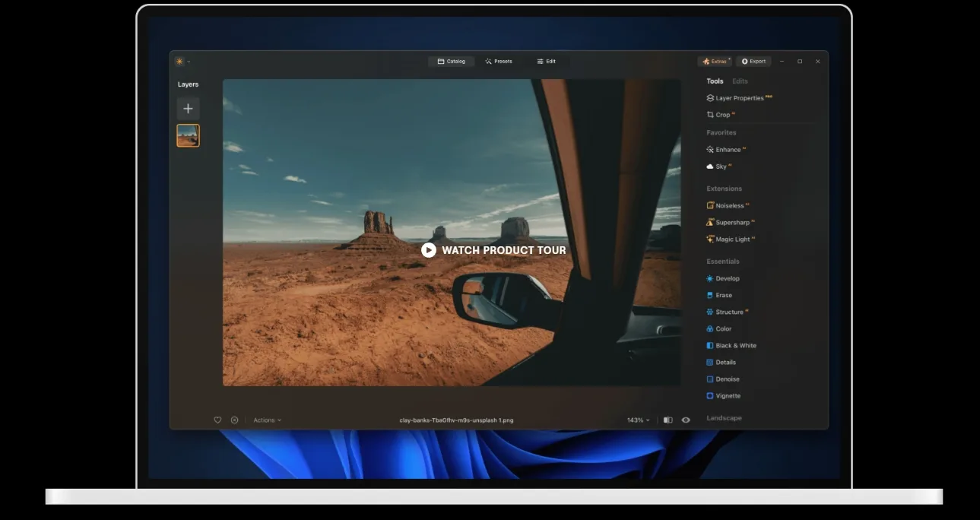Image resolution: width=980 pixels, height=520 pixels.
Task: Open the Magic Light tool
Action: [x=731, y=239]
